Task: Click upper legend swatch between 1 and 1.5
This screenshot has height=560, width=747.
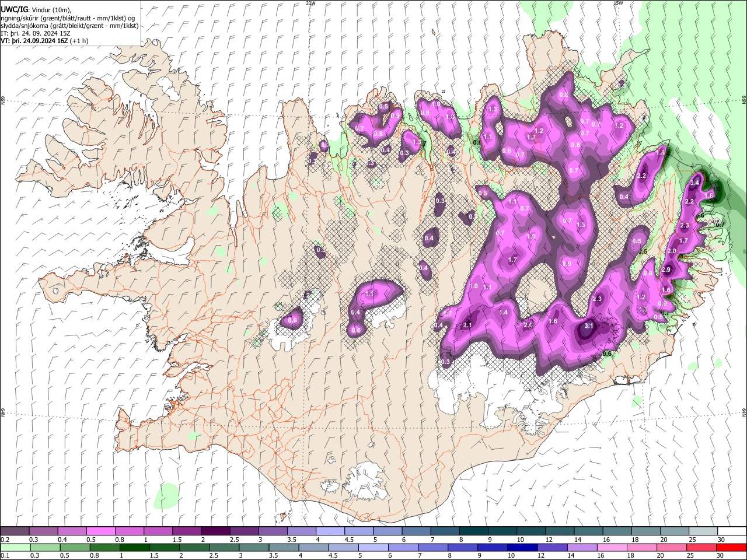Action: coord(158,531)
